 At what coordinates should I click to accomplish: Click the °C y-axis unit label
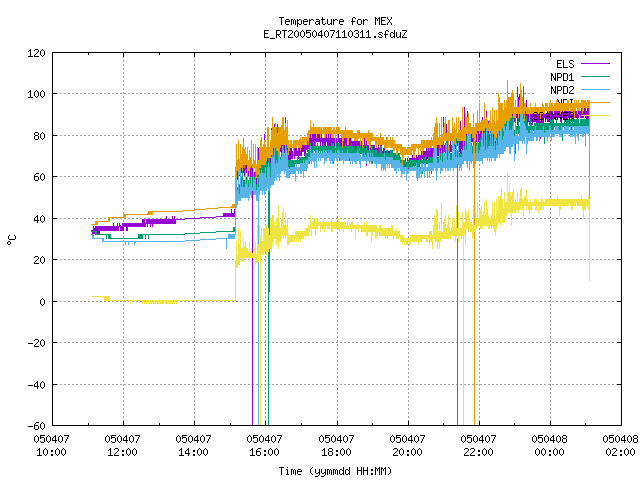point(11,240)
